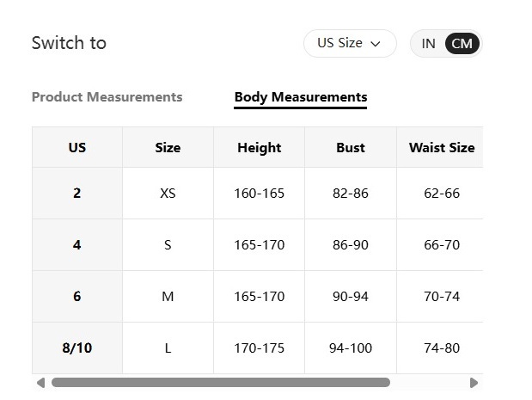Image resolution: width=532 pixels, height=400 pixels.
Task: Select the CM unit option
Action: [462, 44]
